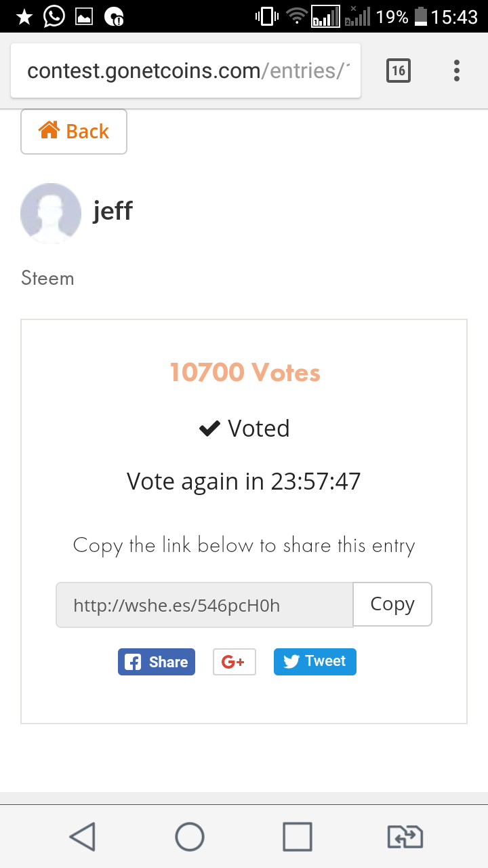Tap the Voted checkmark status

245,429
